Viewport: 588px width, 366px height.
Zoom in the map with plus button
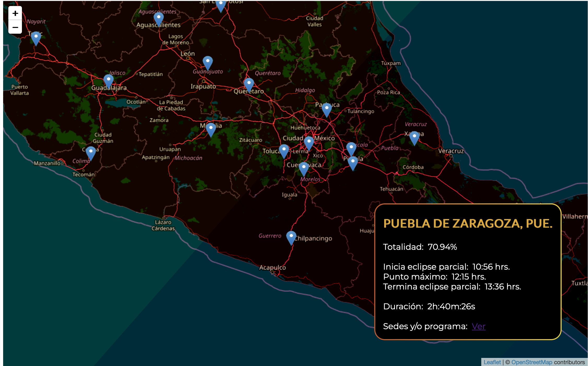[x=15, y=13]
